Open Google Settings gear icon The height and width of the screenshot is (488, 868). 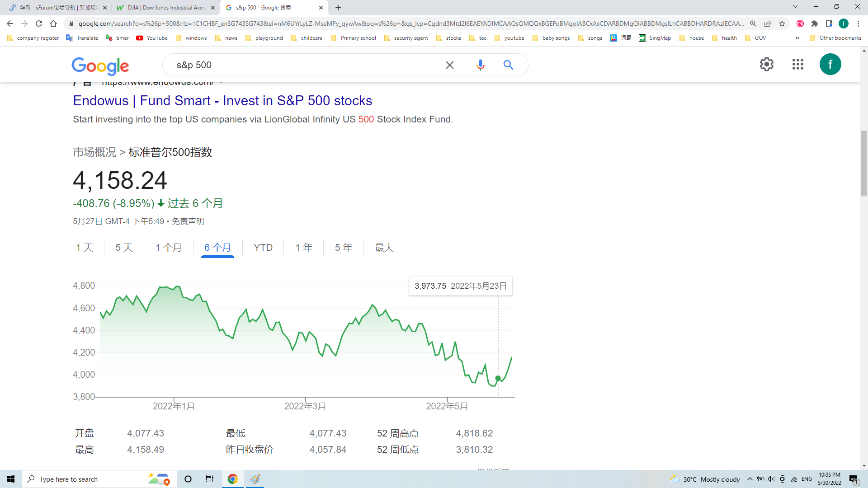point(766,64)
